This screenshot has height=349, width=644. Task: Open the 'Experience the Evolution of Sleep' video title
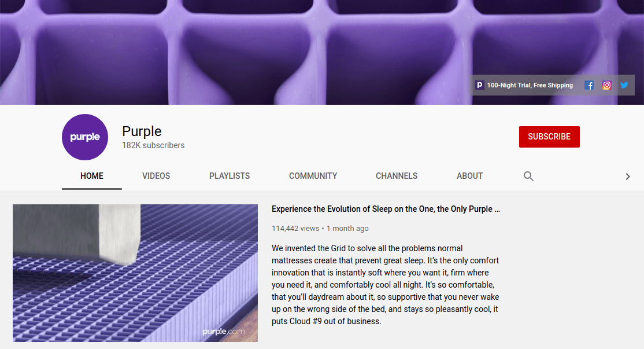pyautogui.click(x=386, y=209)
